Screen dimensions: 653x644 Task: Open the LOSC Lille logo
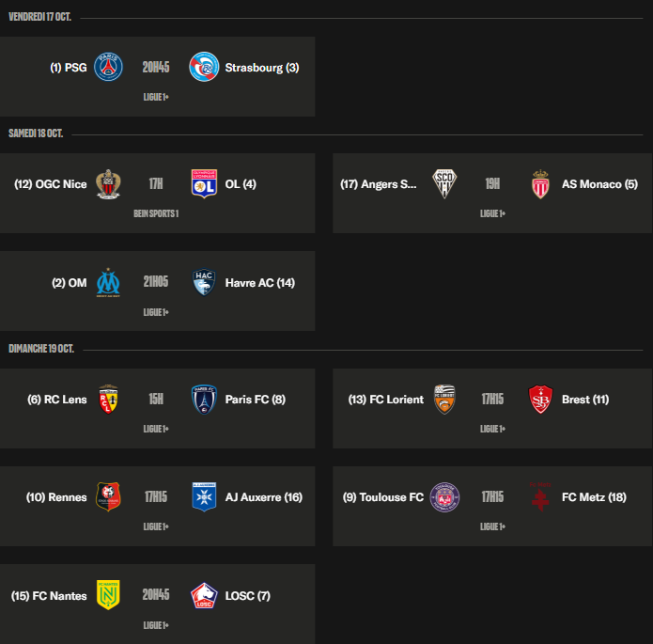click(x=204, y=595)
